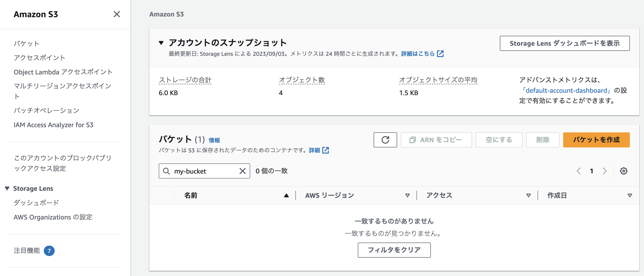This screenshot has height=276, width=644.
Task: Go to アクセスポイント in the sidebar
Action: pyautogui.click(x=40, y=58)
